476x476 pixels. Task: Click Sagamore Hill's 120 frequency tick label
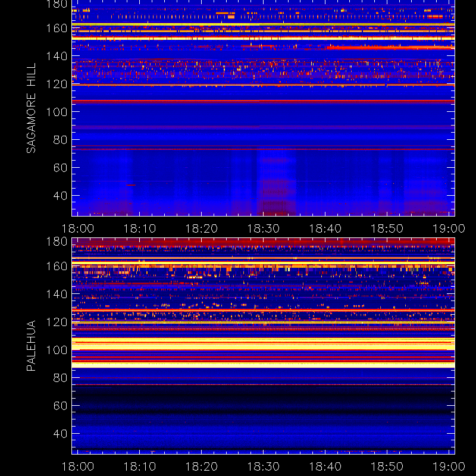click(x=57, y=84)
